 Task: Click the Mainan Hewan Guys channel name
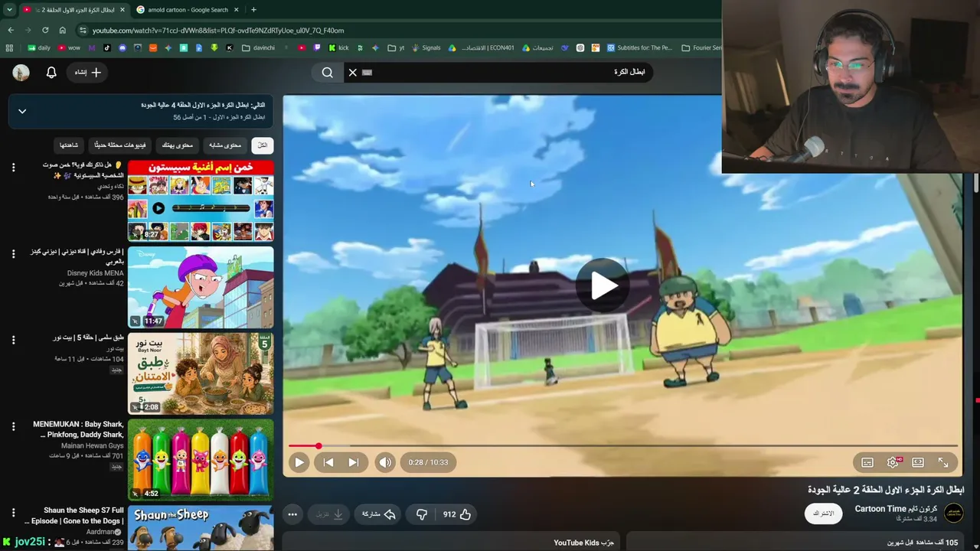coord(93,446)
